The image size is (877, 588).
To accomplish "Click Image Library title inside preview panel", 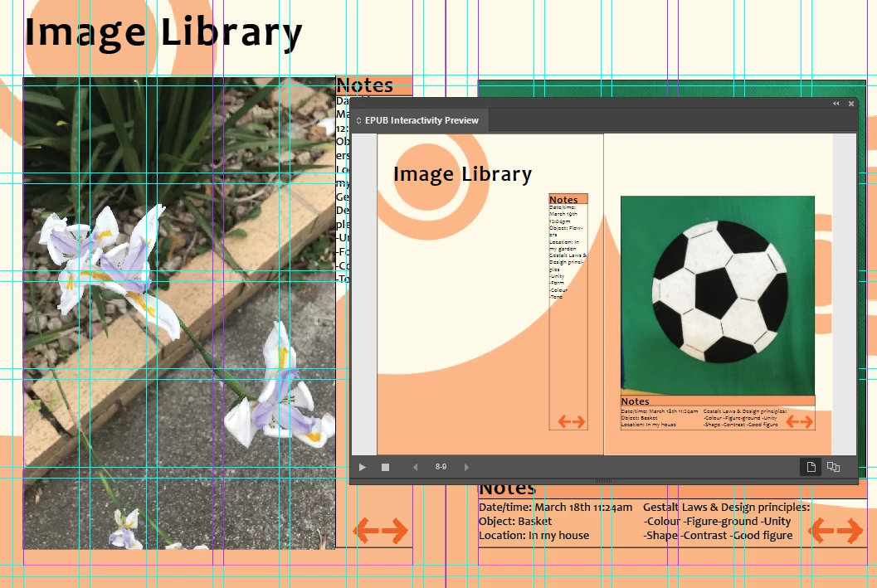I will click(x=462, y=174).
